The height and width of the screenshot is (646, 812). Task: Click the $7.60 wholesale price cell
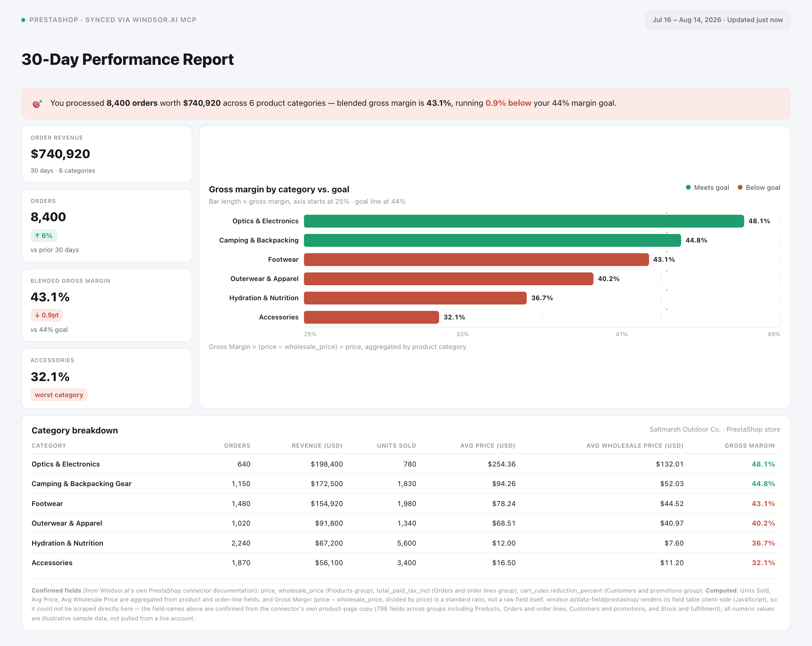pos(674,543)
